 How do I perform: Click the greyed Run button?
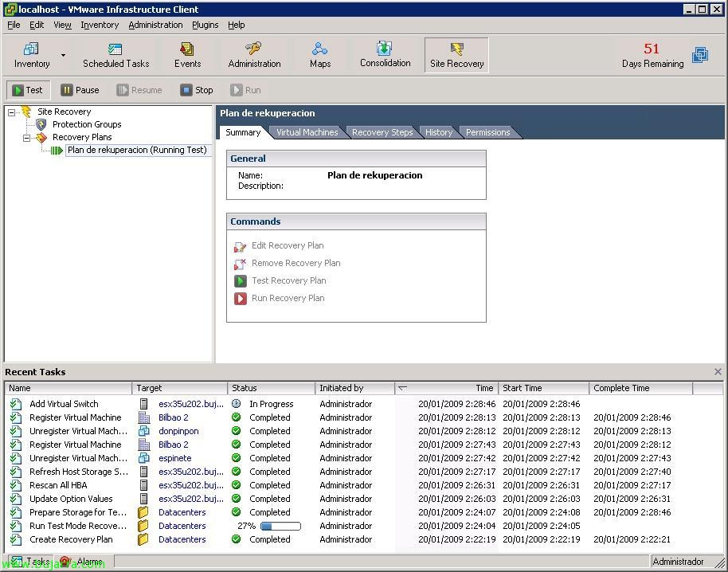point(245,90)
